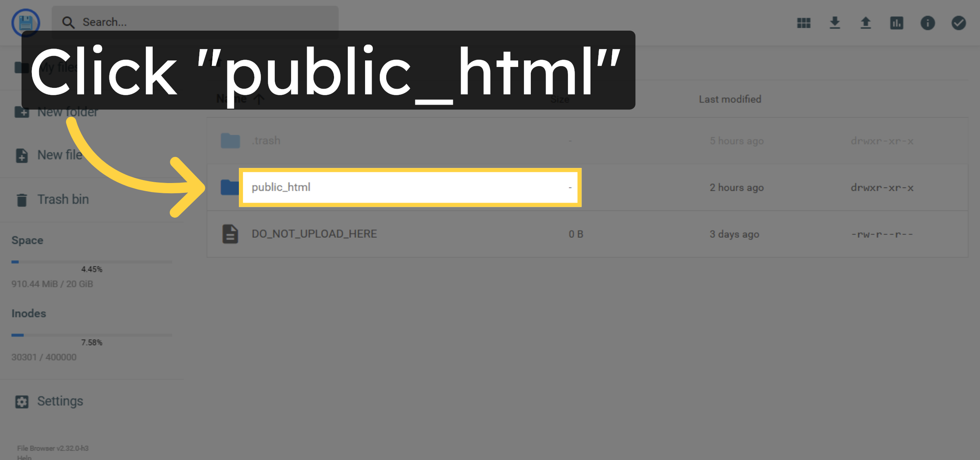Click the search magnifier icon

coord(68,22)
